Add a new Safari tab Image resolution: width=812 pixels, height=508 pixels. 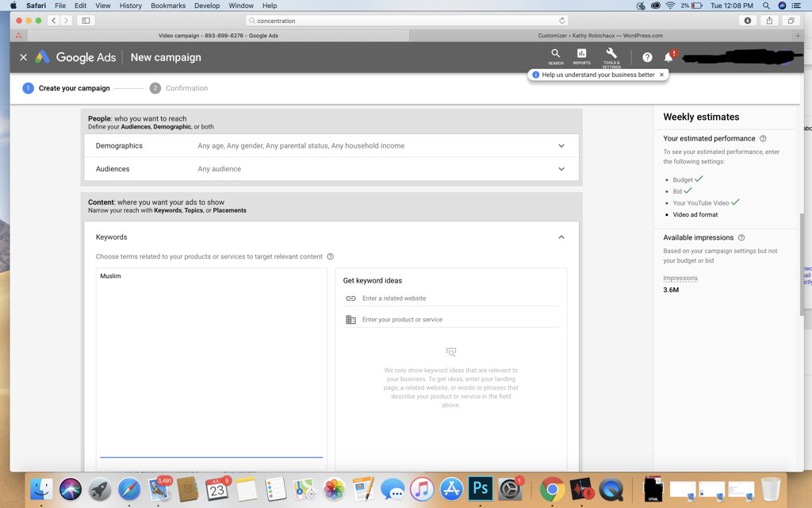pyautogui.click(x=798, y=36)
